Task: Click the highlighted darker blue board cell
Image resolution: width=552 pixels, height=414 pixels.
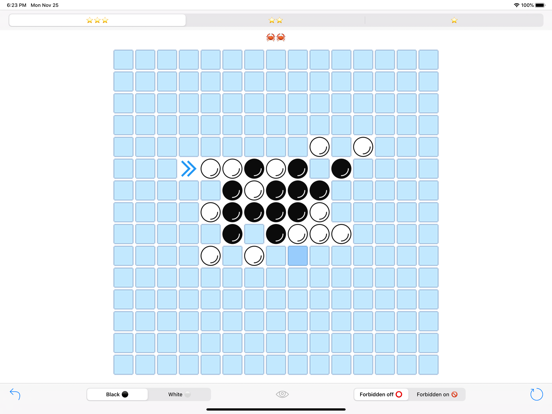Action: click(x=298, y=256)
